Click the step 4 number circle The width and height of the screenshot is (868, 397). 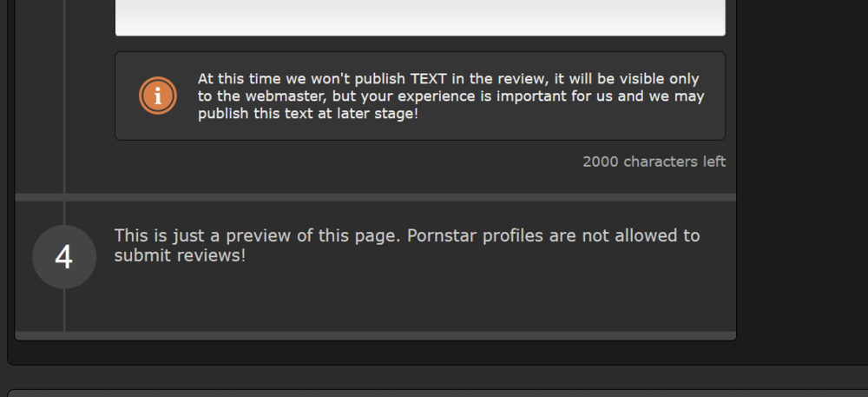(x=63, y=257)
